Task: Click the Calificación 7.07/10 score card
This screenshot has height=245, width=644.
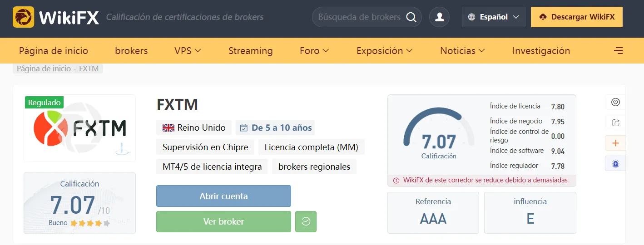Action: tap(79, 203)
